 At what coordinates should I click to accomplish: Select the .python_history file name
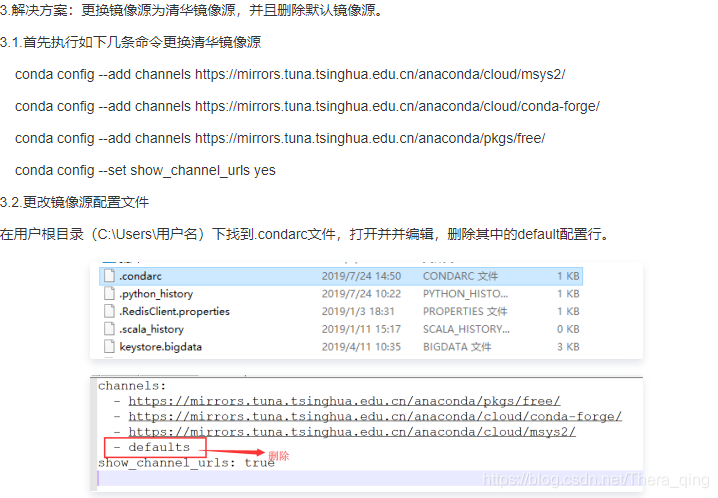(x=156, y=294)
